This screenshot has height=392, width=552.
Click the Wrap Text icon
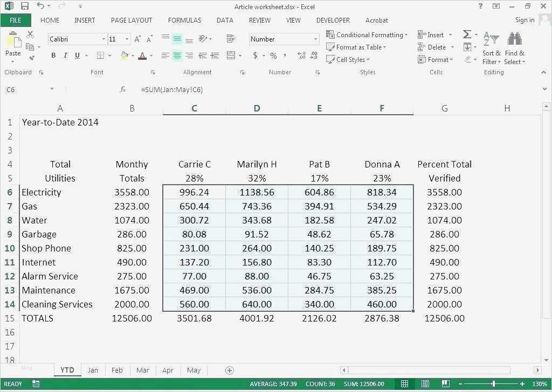(231, 38)
